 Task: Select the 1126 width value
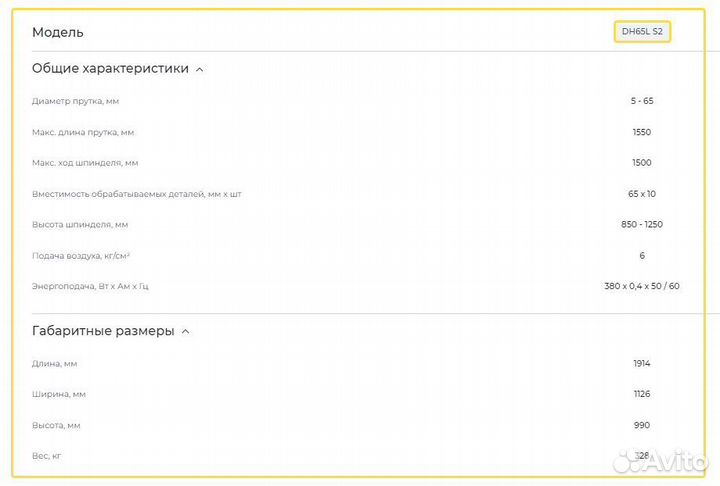(642, 394)
